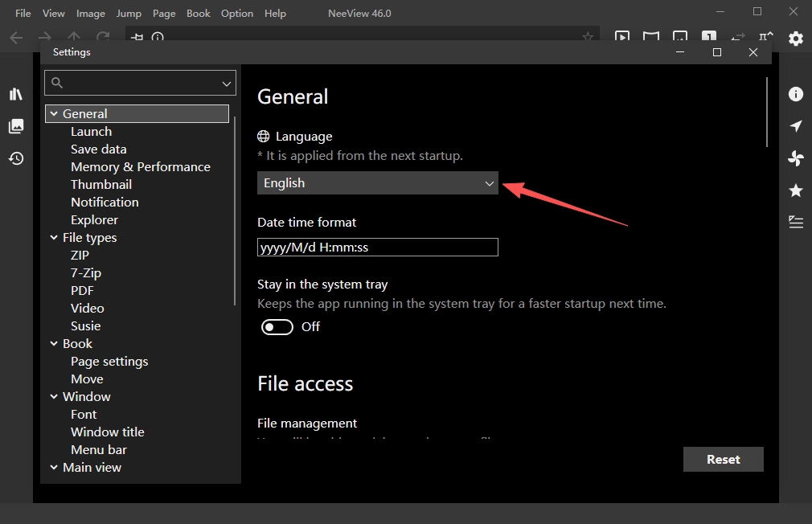
Task: Select Video under File types
Action: pos(87,308)
